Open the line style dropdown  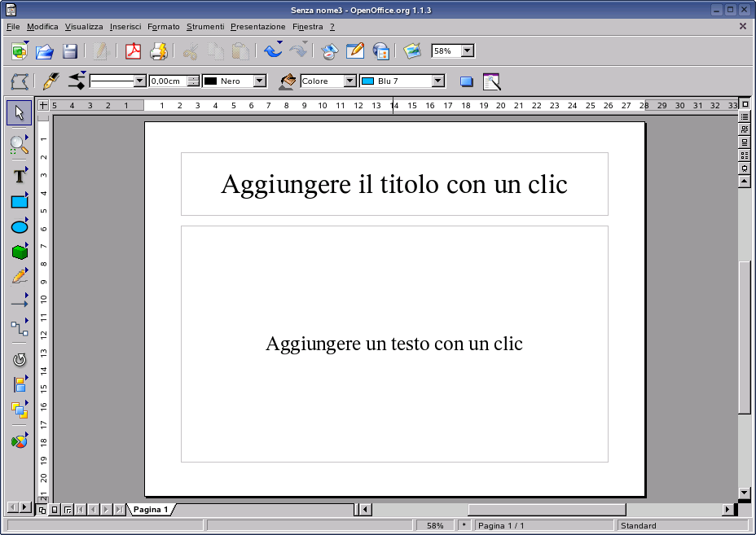[x=138, y=81]
